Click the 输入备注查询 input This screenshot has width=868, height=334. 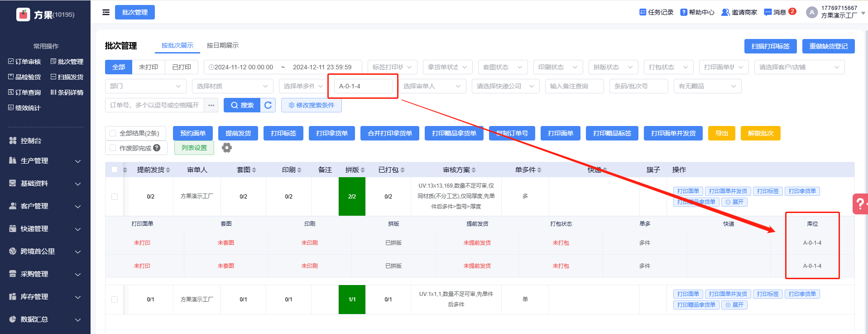[x=575, y=86]
